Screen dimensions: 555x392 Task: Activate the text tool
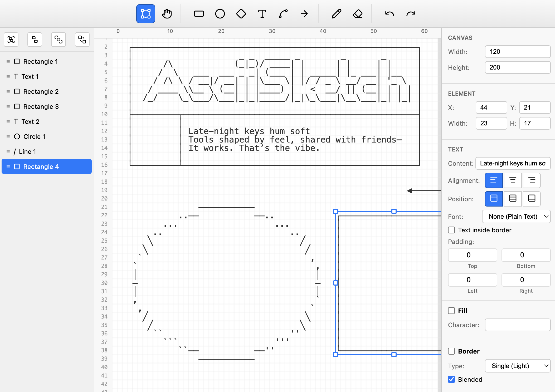[262, 14]
